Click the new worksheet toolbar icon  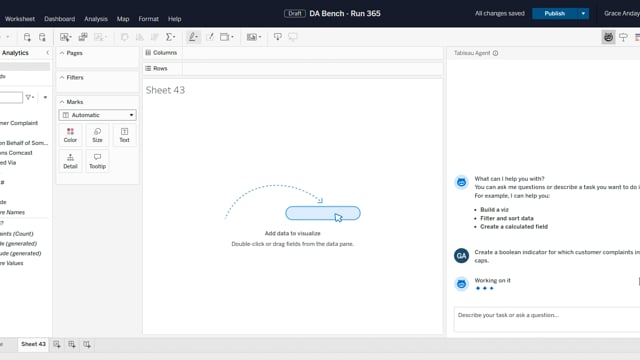(65, 37)
